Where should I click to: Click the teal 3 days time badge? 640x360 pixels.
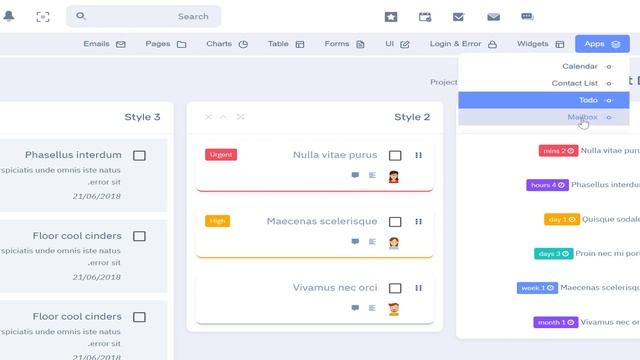click(553, 254)
